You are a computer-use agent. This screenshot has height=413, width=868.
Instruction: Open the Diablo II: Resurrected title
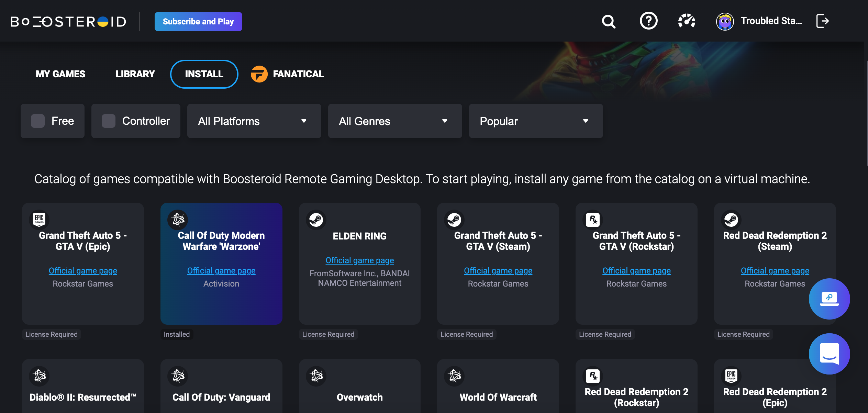83,397
